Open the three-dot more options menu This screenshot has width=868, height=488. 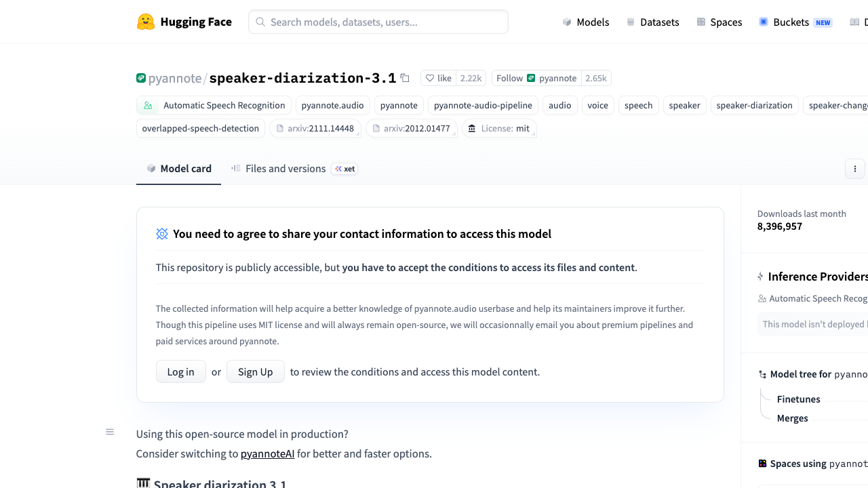click(x=855, y=169)
